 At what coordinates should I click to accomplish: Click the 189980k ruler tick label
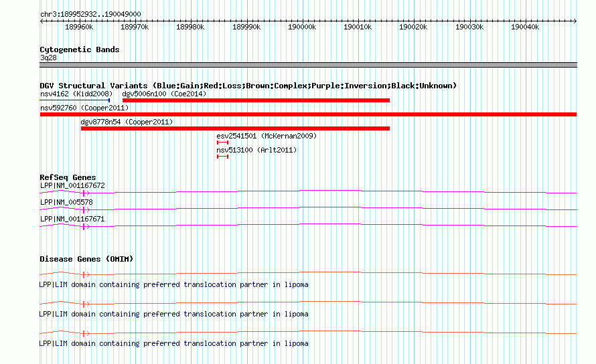190,27
